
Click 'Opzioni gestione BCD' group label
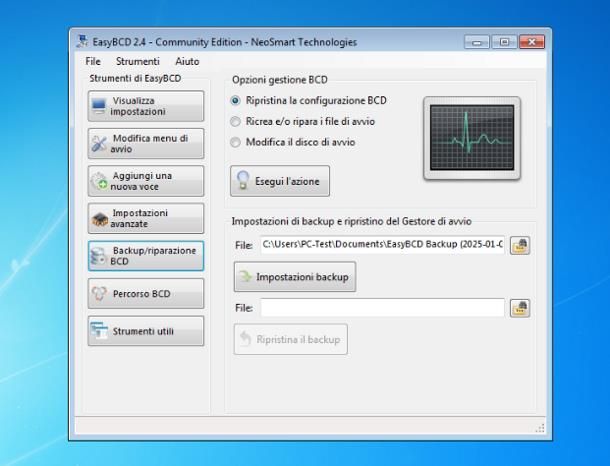coord(280,80)
